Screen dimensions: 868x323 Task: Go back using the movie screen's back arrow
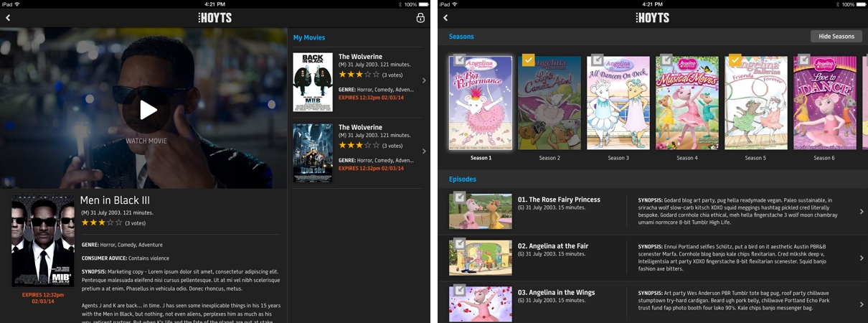click(9, 18)
